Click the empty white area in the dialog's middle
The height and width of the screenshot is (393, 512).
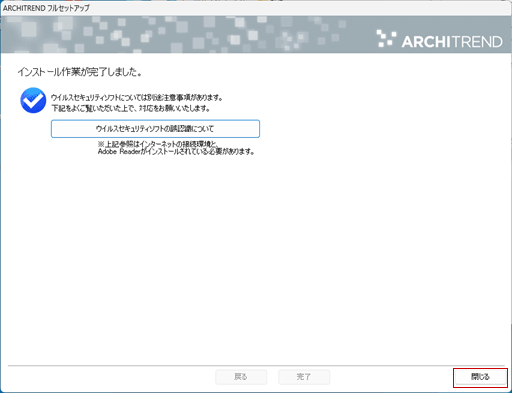point(256,253)
